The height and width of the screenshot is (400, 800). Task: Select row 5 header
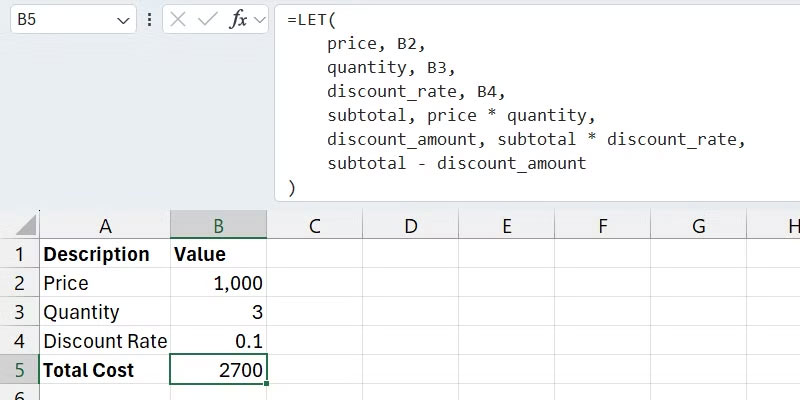tap(19, 370)
